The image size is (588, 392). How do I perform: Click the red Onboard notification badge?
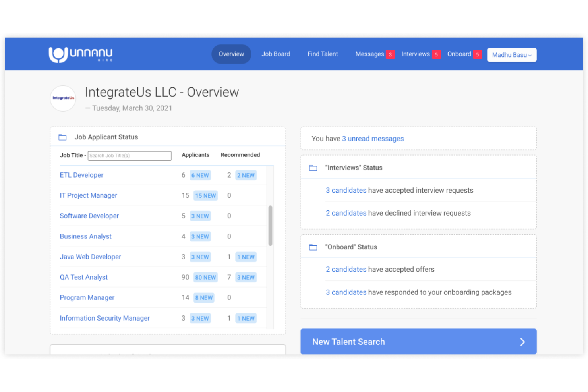pyautogui.click(x=478, y=54)
